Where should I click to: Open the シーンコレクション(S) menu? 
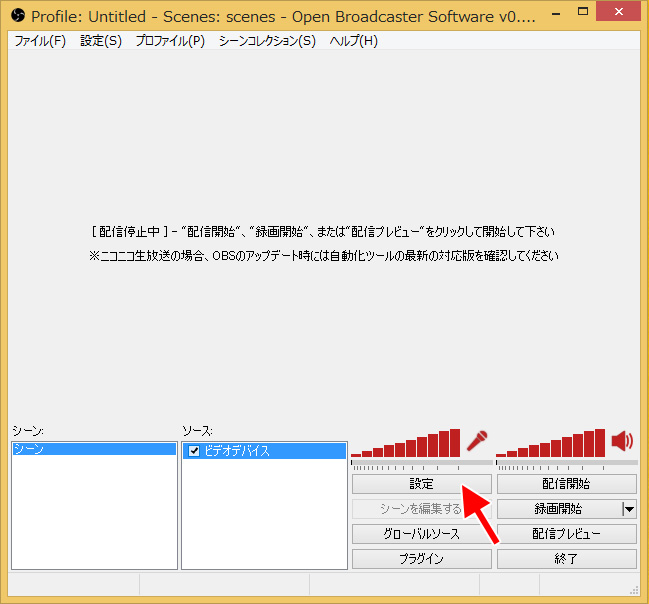pyautogui.click(x=267, y=41)
